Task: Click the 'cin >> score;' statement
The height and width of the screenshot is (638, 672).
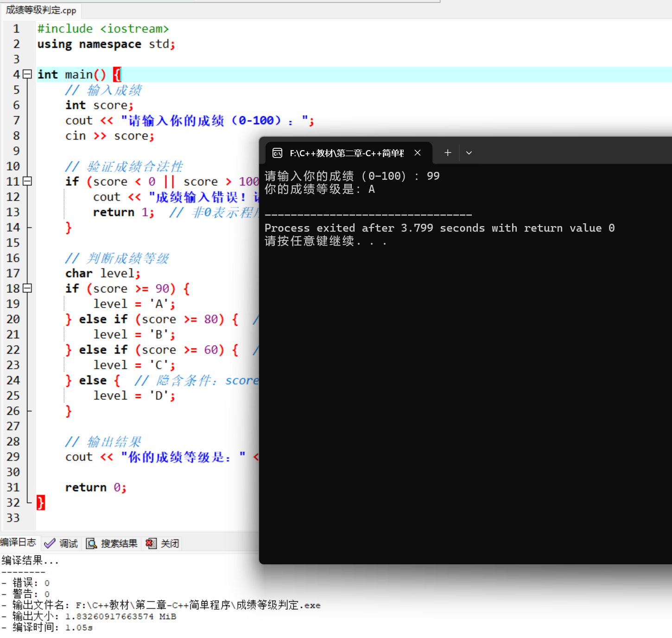Action: click(110, 136)
